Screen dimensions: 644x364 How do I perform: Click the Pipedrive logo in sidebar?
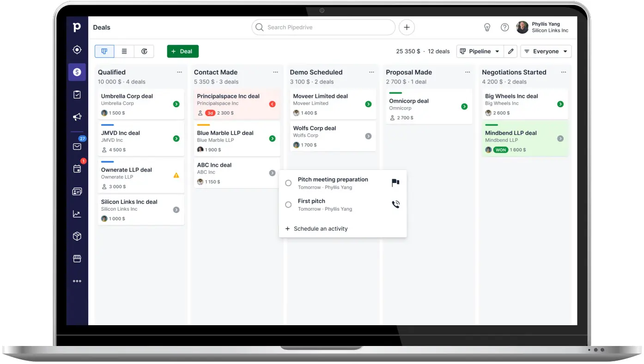coord(77,27)
